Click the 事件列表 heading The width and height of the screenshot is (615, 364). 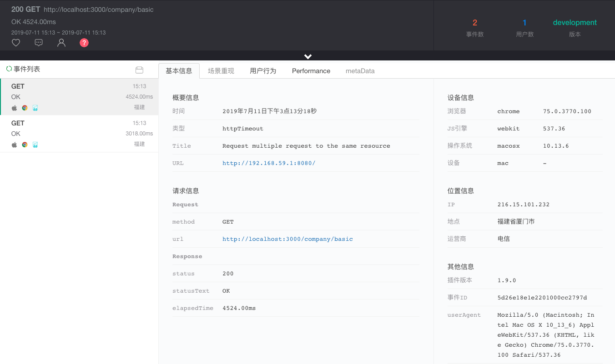coord(27,69)
